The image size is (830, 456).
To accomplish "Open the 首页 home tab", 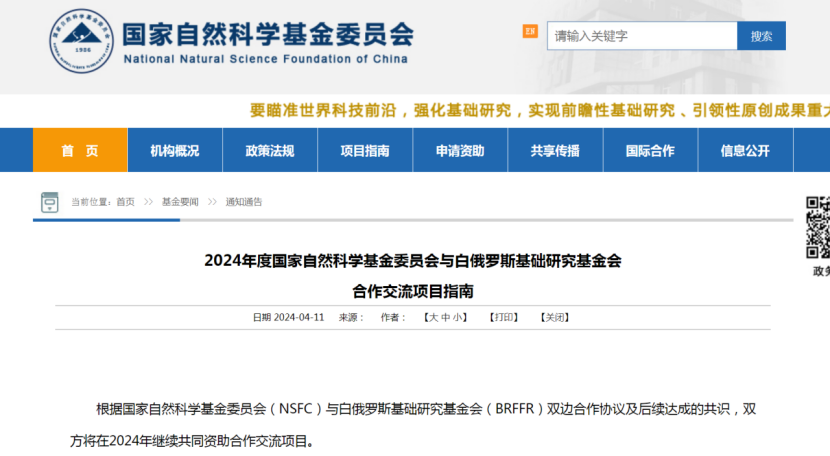I will coord(80,151).
